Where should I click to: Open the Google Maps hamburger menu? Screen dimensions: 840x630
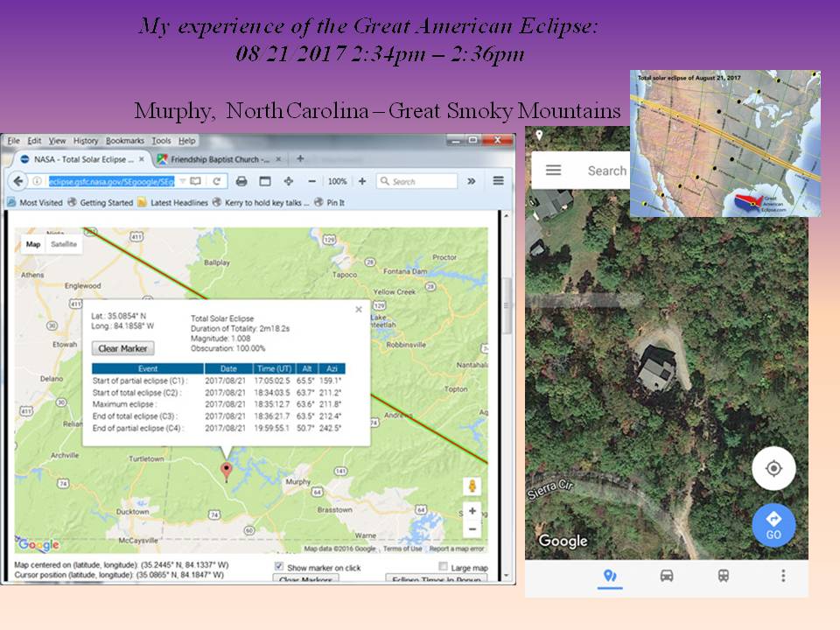click(553, 171)
